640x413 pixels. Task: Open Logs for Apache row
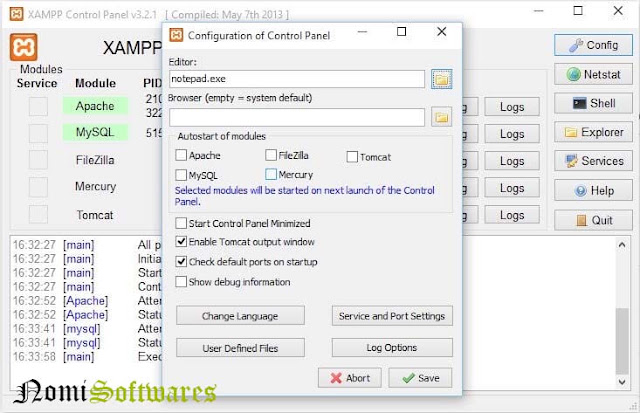[512, 107]
